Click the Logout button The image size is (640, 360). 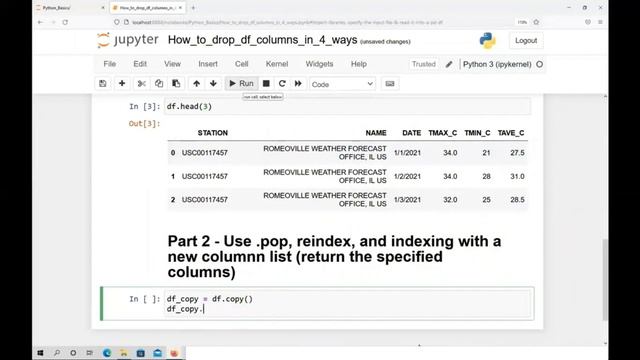click(x=526, y=40)
